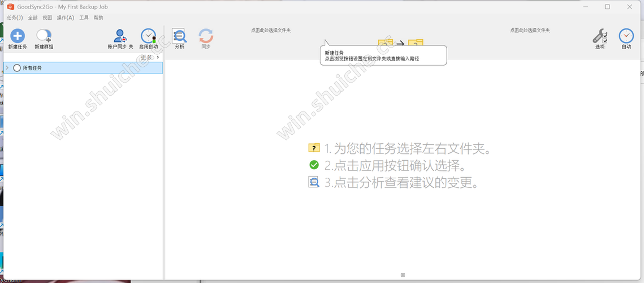
Task: Click step text 2.点击应用按钮确认选择
Action: [x=396, y=165]
